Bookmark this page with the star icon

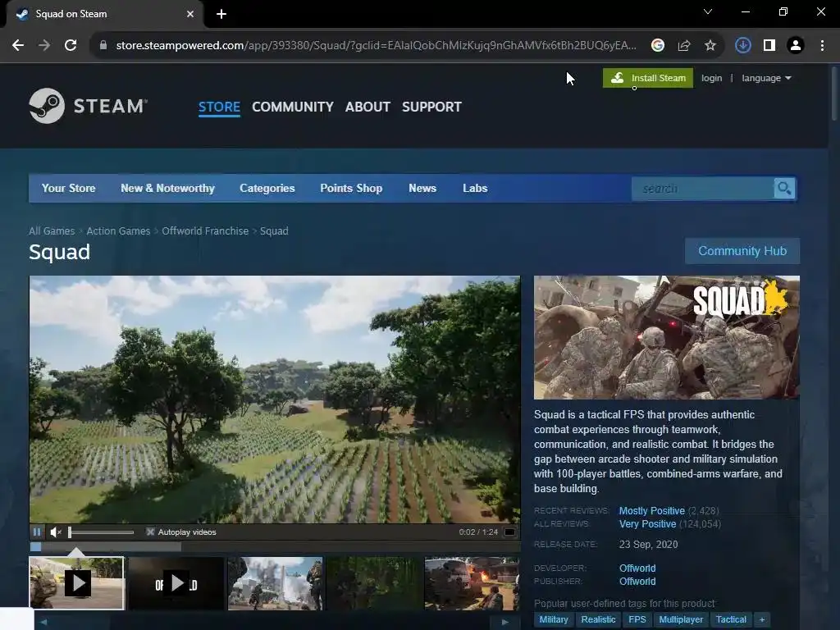pyautogui.click(x=710, y=46)
